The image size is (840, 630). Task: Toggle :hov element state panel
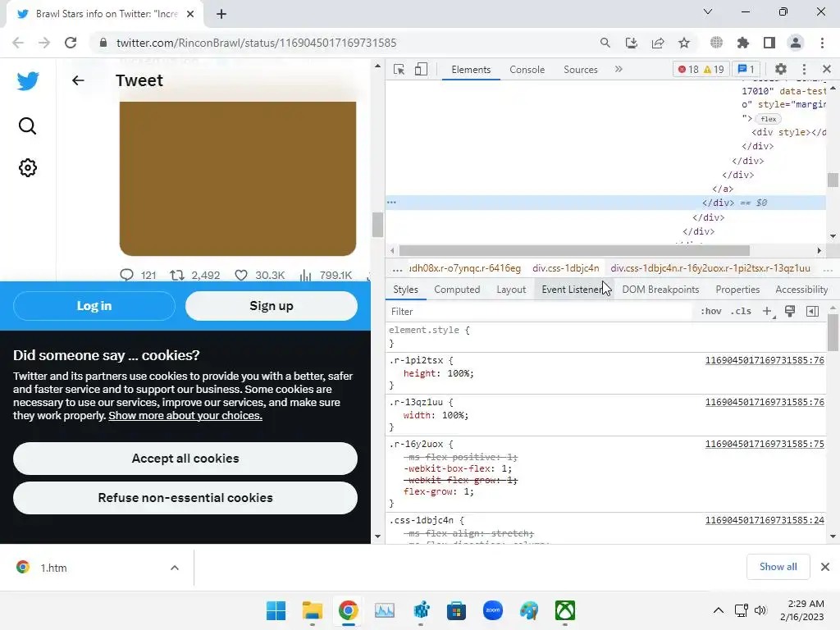pyautogui.click(x=711, y=311)
